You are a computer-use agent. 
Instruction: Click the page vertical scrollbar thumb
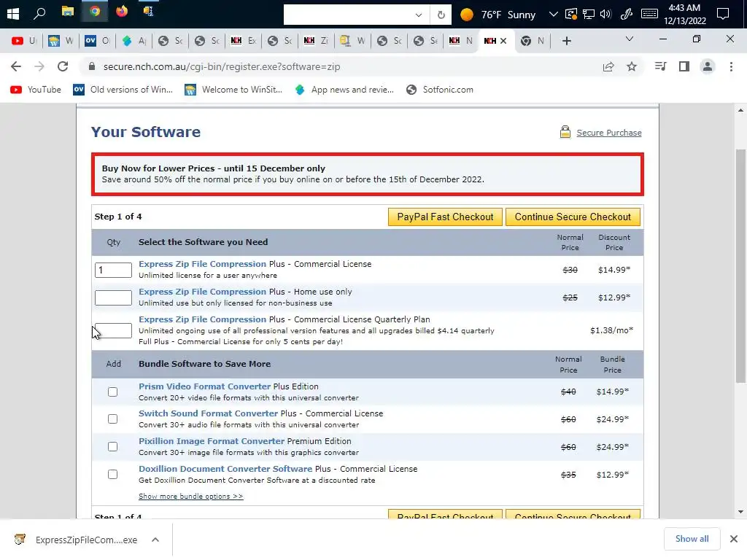tap(740, 265)
